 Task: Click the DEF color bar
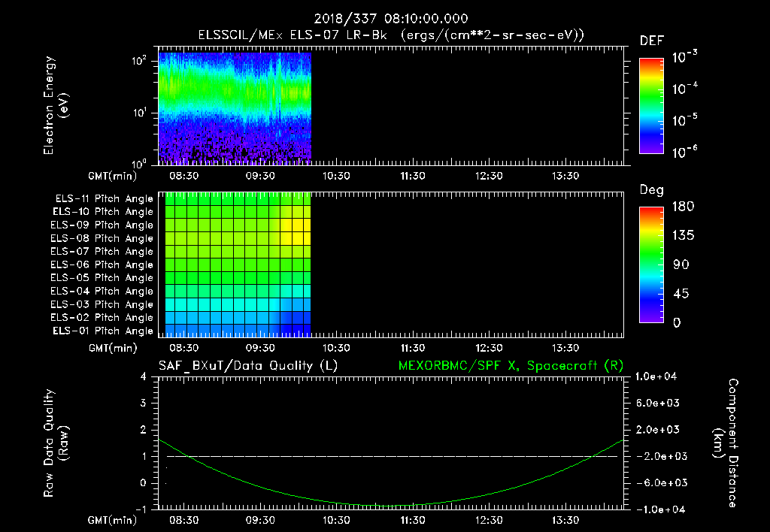click(x=651, y=106)
